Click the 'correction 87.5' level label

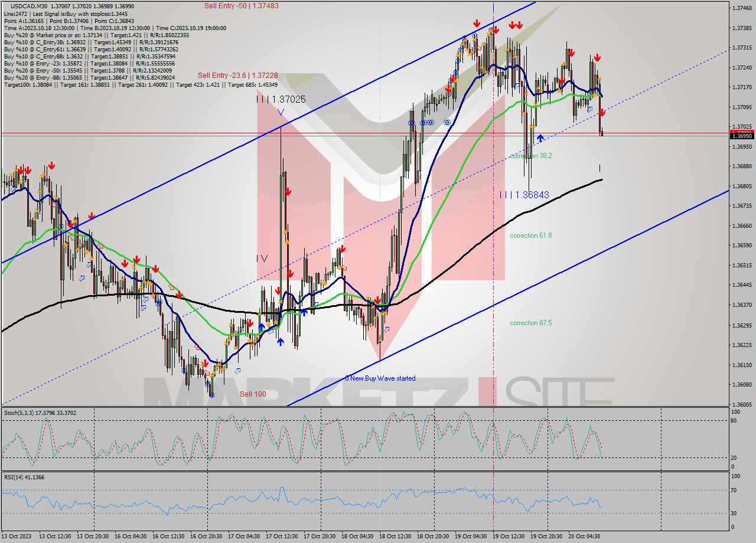531,323
